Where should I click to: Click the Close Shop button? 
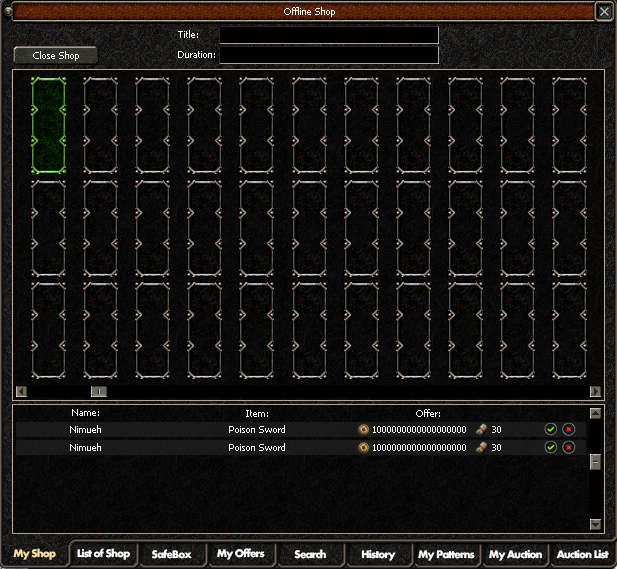[56, 55]
